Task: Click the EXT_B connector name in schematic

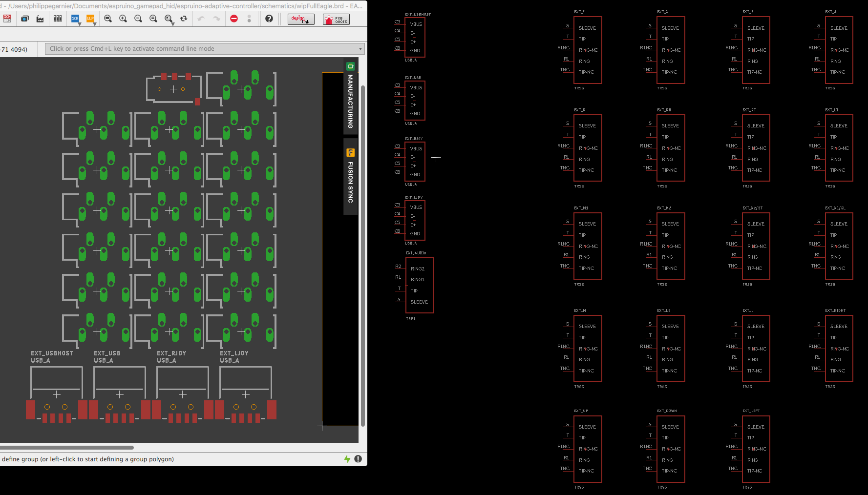Action: click(748, 12)
